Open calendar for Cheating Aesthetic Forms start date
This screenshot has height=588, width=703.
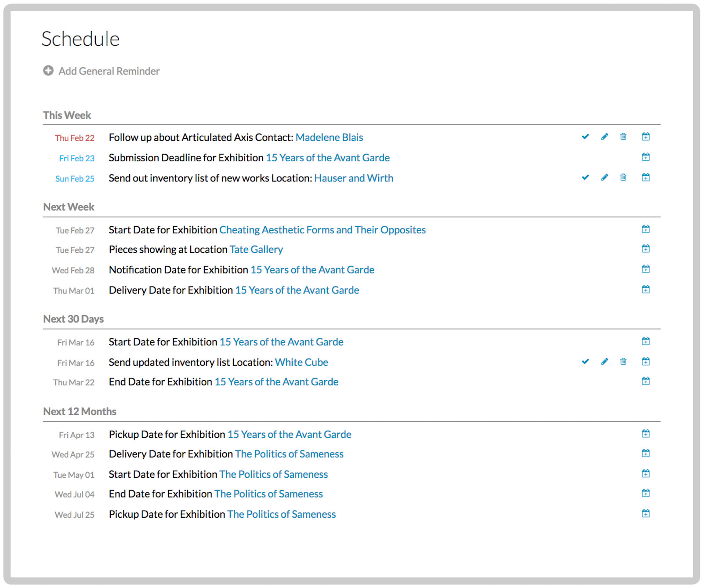pyautogui.click(x=646, y=229)
